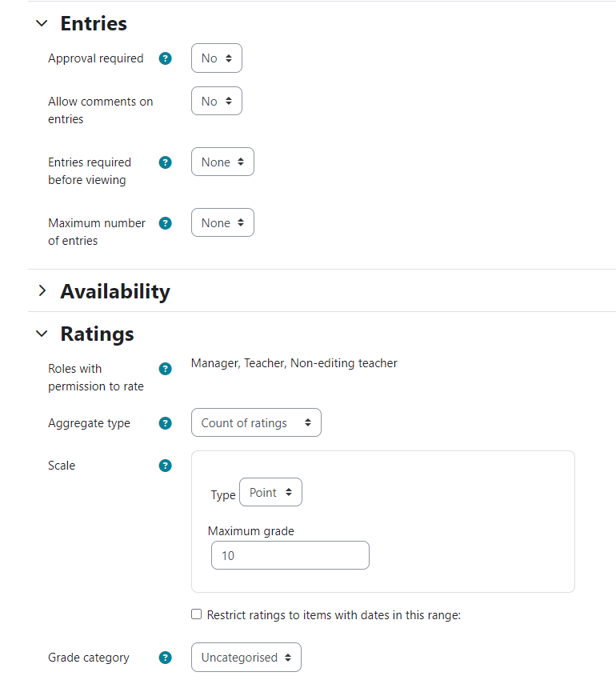Open help for Approval required
The width and height of the screenshot is (616, 680).
(x=166, y=58)
